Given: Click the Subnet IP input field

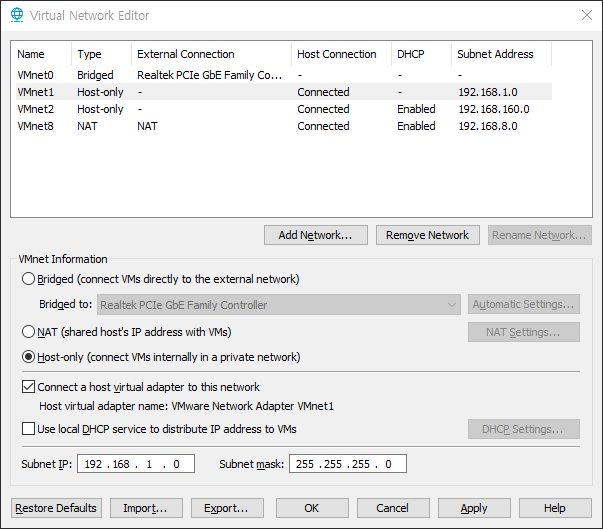Looking at the screenshot, I should (136, 464).
